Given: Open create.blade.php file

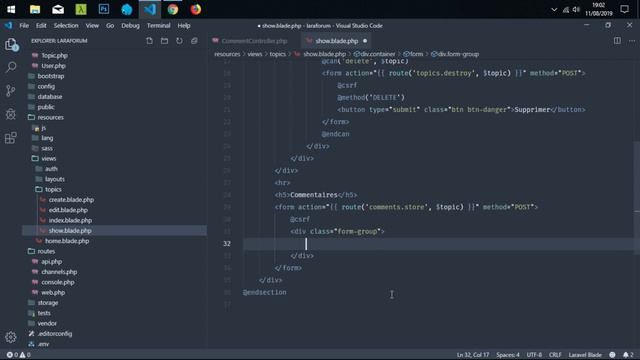Looking at the screenshot, I should [71, 200].
